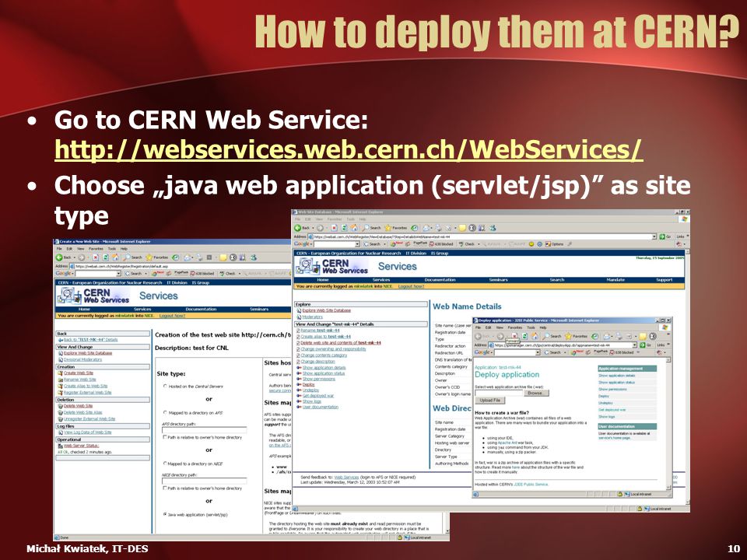Open address bar dropdown in Web Site Database window
This screenshot has height=560, width=747.
tap(654, 236)
